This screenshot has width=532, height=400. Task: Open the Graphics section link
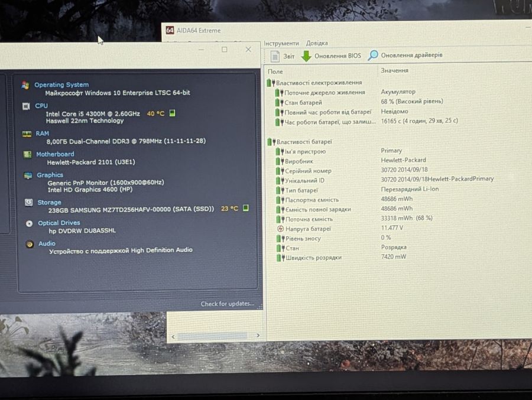pos(50,175)
